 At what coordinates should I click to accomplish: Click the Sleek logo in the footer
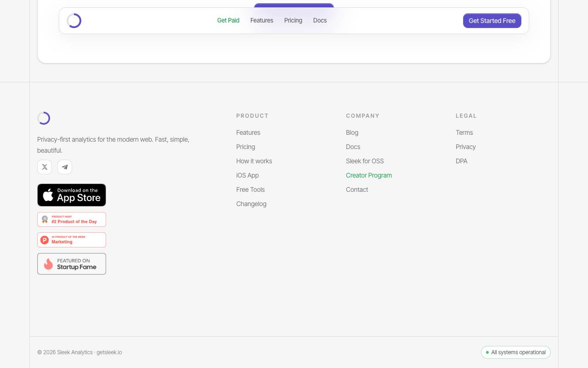coord(44,118)
